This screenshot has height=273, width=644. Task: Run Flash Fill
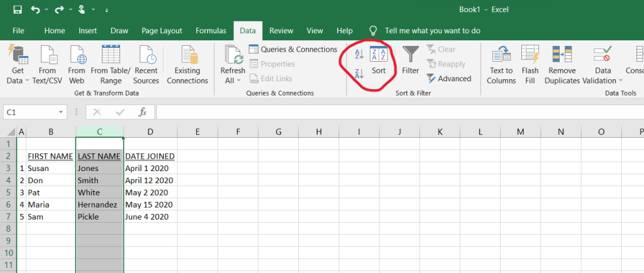click(530, 65)
